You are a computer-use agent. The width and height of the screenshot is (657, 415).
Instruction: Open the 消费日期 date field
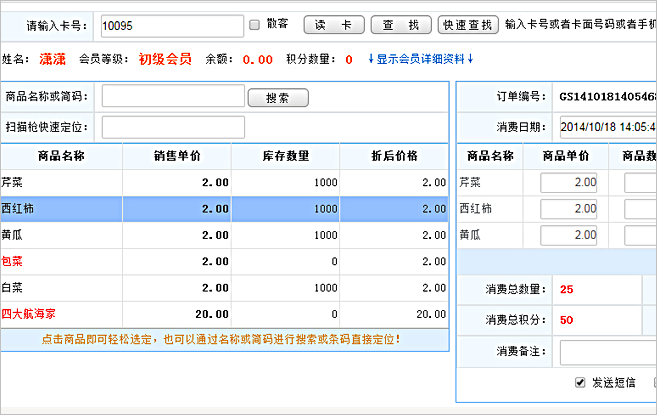click(x=607, y=127)
